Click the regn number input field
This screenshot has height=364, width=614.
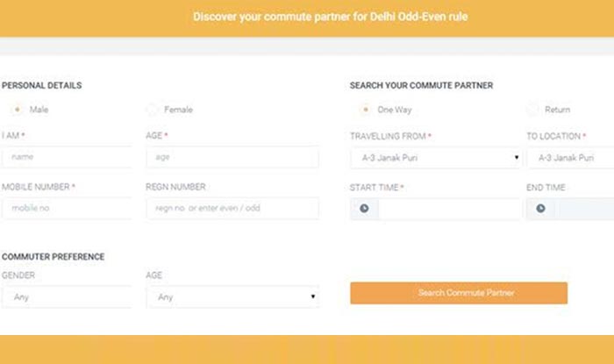click(232, 208)
